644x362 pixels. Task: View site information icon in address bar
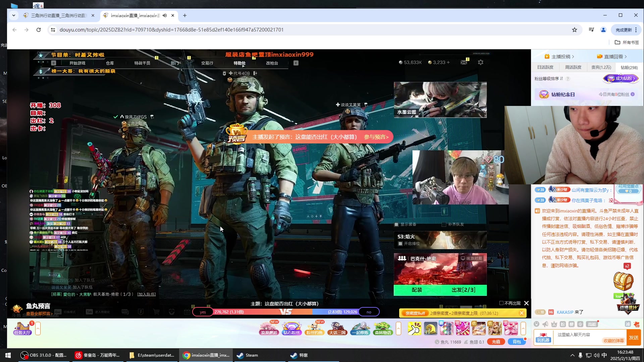pyautogui.click(x=53, y=30)
